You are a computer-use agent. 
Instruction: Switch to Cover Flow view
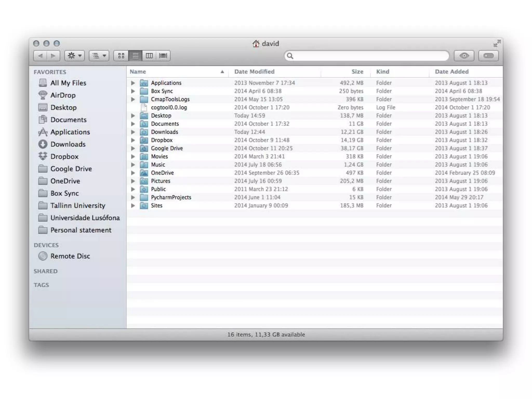163,56
